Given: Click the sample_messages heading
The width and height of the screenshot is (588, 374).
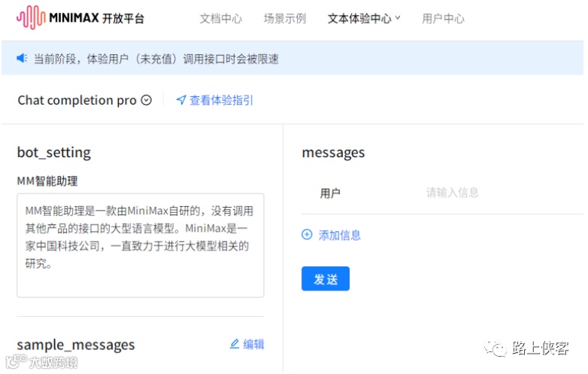Looking at the screenshot, I should pyautogui.click(x=76, y=345).
